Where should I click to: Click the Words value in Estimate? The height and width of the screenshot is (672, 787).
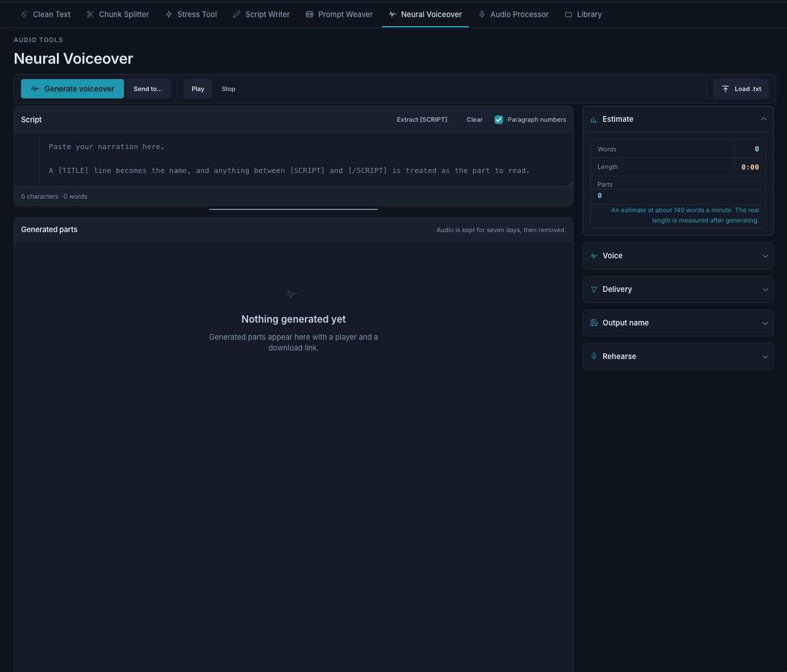(756, 149)
